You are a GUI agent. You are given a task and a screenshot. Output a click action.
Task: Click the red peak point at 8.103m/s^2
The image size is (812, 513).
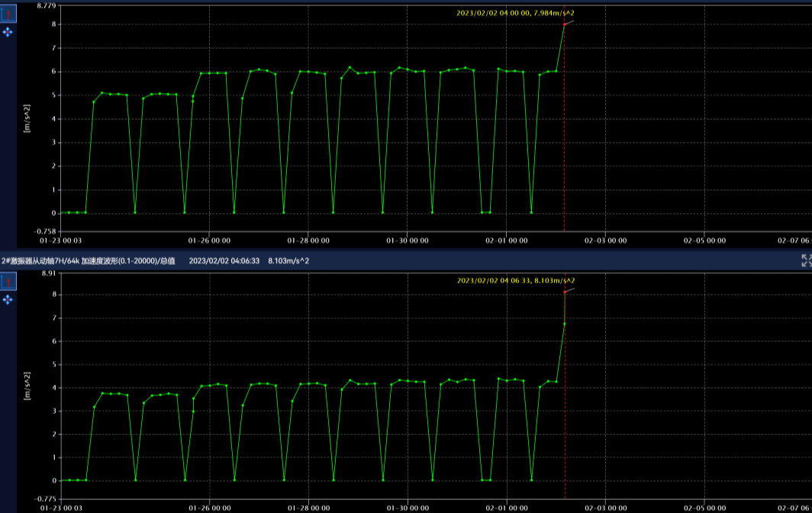coord(565,292)
